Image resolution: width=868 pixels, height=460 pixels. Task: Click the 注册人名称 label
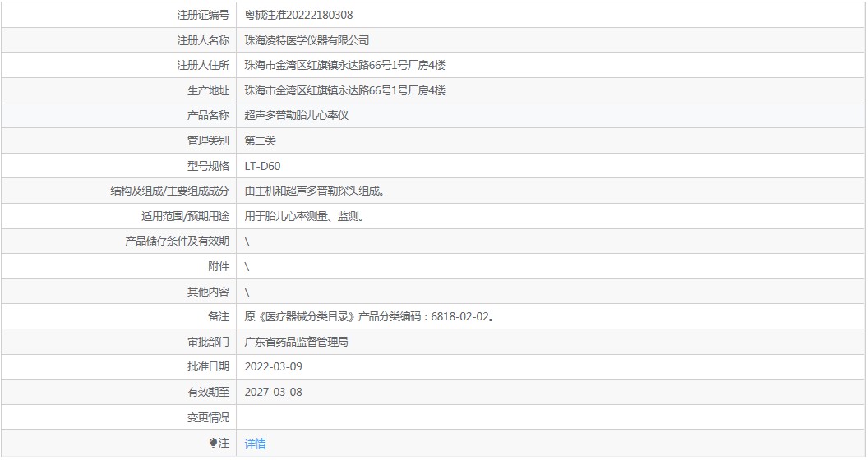point(202,40)
